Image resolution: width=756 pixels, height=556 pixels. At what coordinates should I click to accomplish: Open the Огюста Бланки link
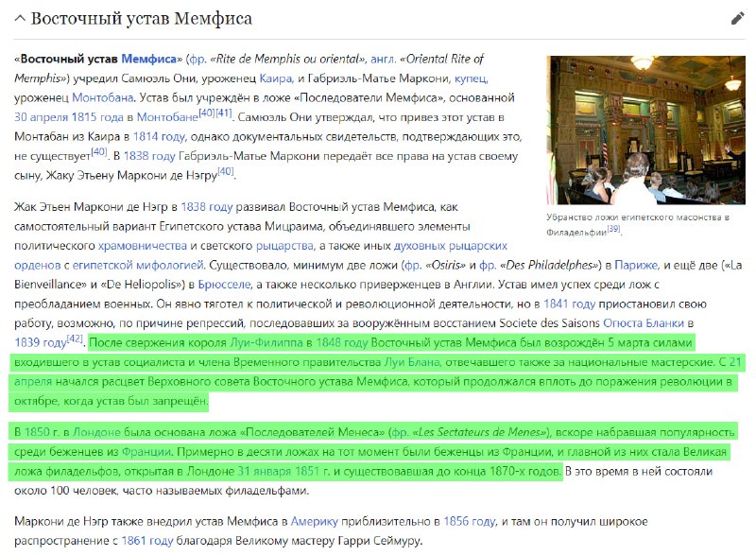pyautogui.click(x=644, y=322)
